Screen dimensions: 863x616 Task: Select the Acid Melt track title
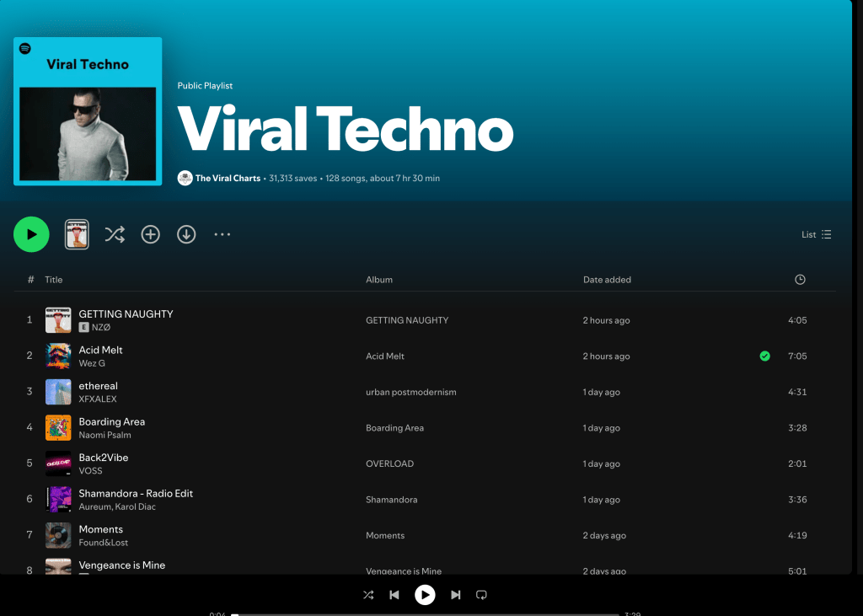tap(100, 350)
